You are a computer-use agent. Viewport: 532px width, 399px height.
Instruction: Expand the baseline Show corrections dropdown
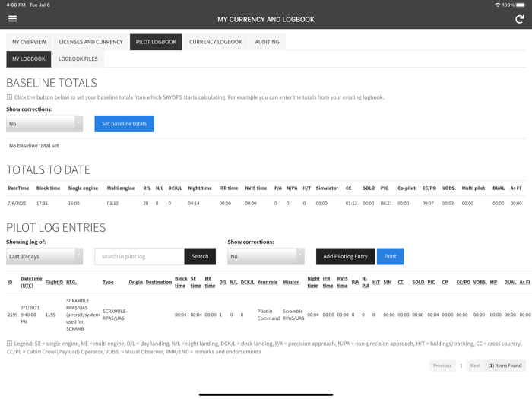click(44, 124)
